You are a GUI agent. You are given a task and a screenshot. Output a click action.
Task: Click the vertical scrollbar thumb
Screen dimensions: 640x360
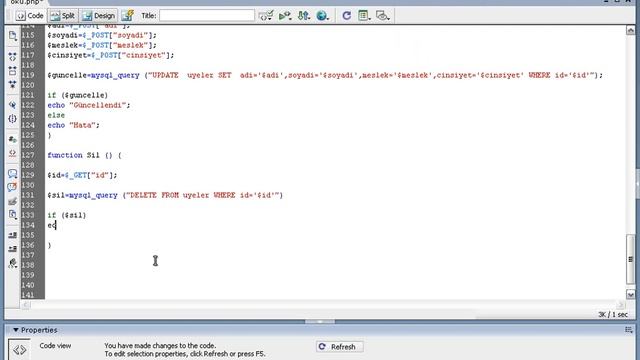(x=630, y=259)
